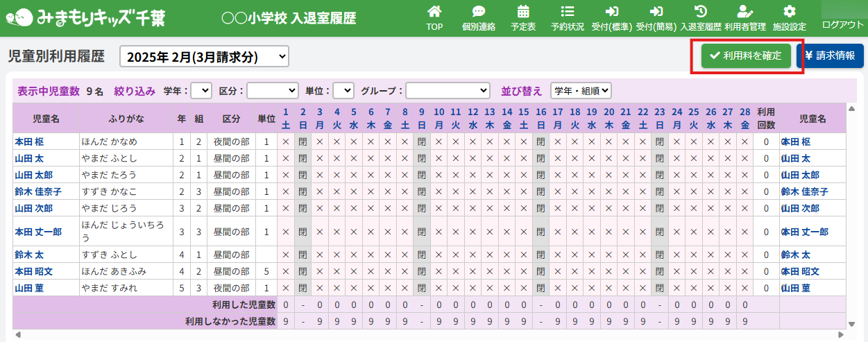Click the 請求情報 button

[829, 56]
